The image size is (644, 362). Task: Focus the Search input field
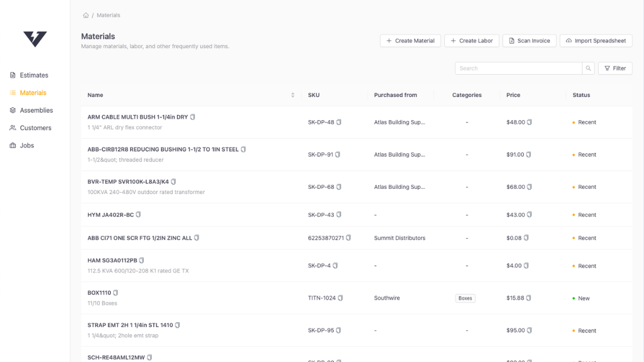(x=518, y=69)
